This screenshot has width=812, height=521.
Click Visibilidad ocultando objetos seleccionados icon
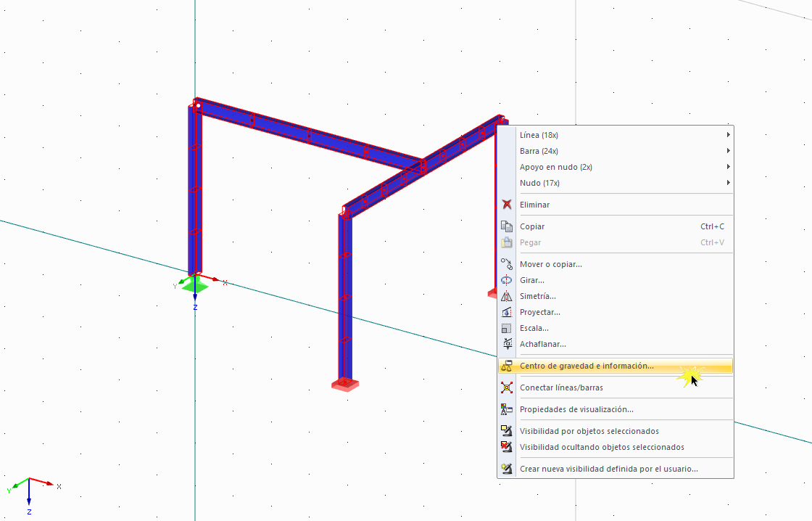tap(507, 447)
